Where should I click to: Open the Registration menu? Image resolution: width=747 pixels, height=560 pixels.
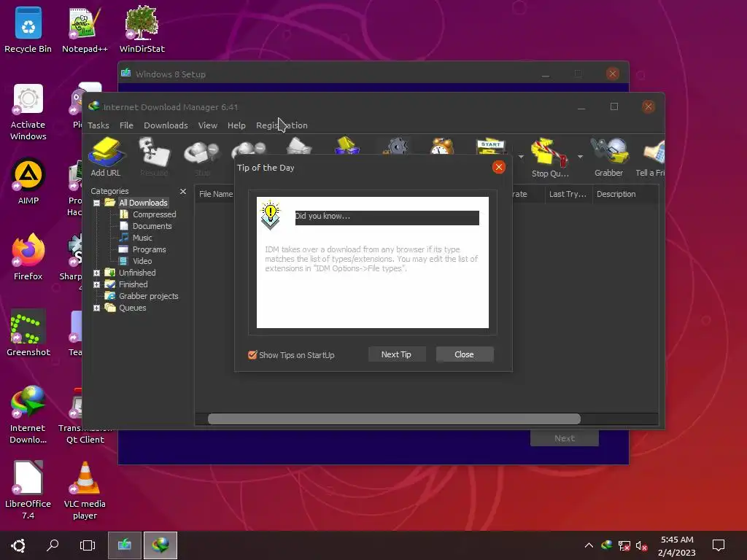282,125
